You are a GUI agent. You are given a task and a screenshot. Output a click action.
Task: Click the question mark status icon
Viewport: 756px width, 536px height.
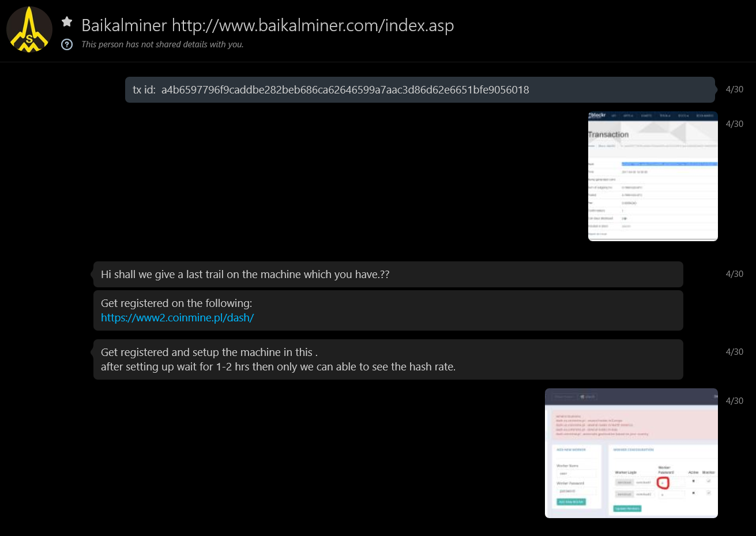tap(67, 44)
